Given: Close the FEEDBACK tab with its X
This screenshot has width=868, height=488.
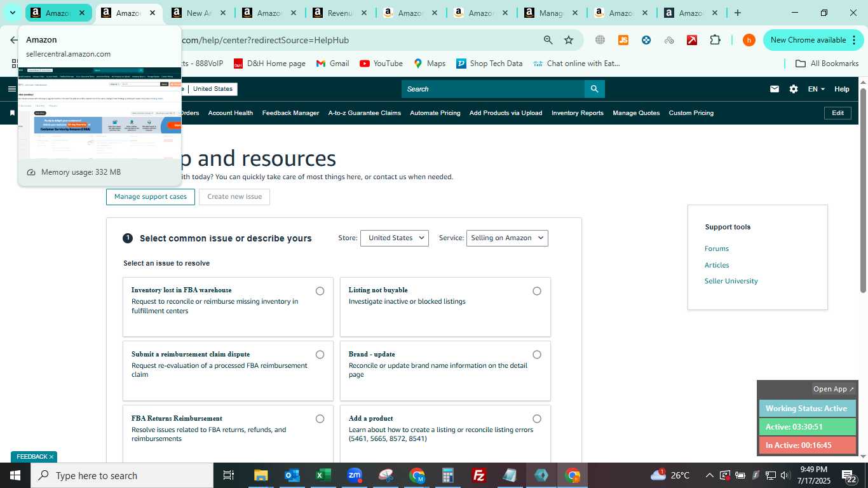Looking at the screenshot, I should (x=51, y=457).
